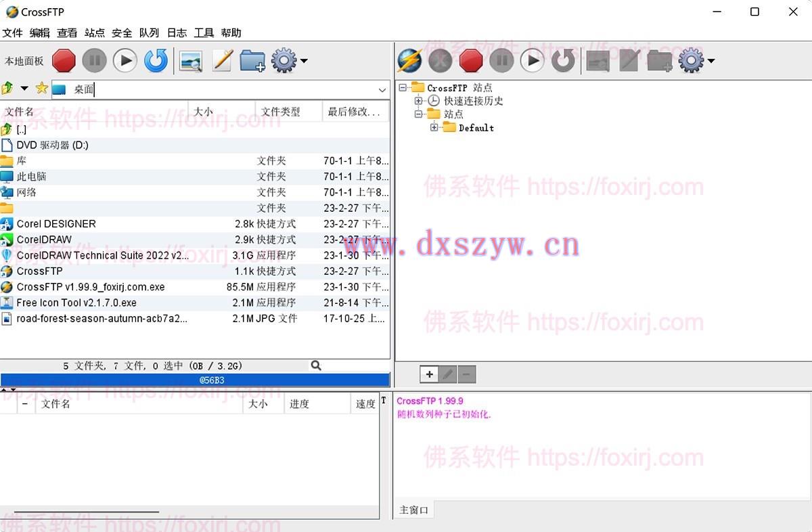Sort by the 文件类型 column header
The height and width of the screenshot is (532, 812).
289,112
